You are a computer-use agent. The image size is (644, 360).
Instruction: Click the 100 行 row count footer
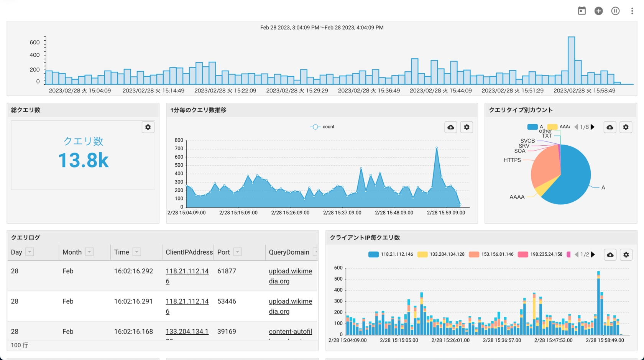(x=20, y=345)
